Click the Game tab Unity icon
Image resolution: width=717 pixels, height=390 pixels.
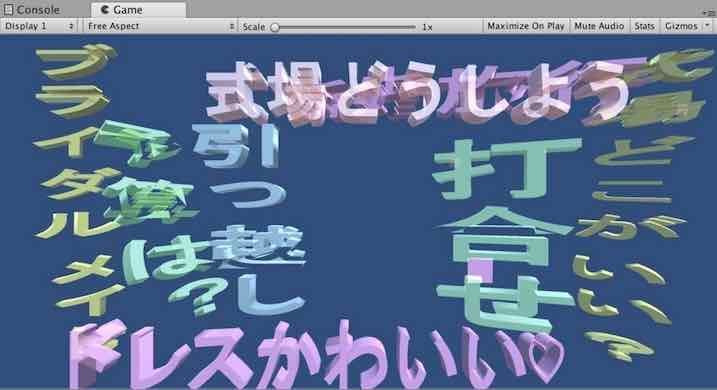tap(105, 10)
